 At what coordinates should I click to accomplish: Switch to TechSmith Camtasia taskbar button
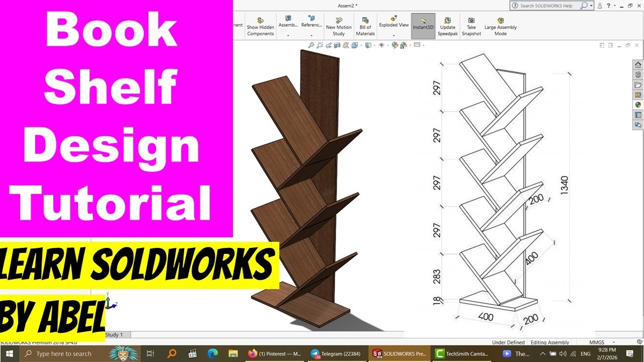click(461, 354)
